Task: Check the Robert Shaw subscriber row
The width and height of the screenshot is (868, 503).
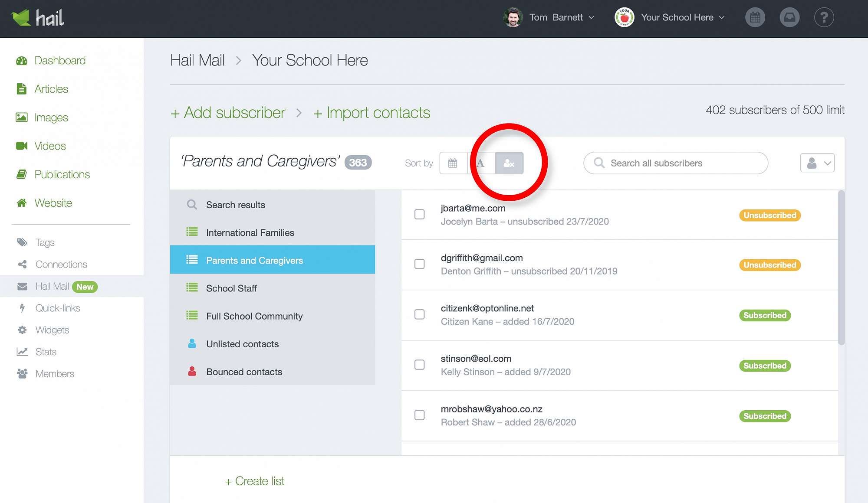Action: tap(419, 415)
